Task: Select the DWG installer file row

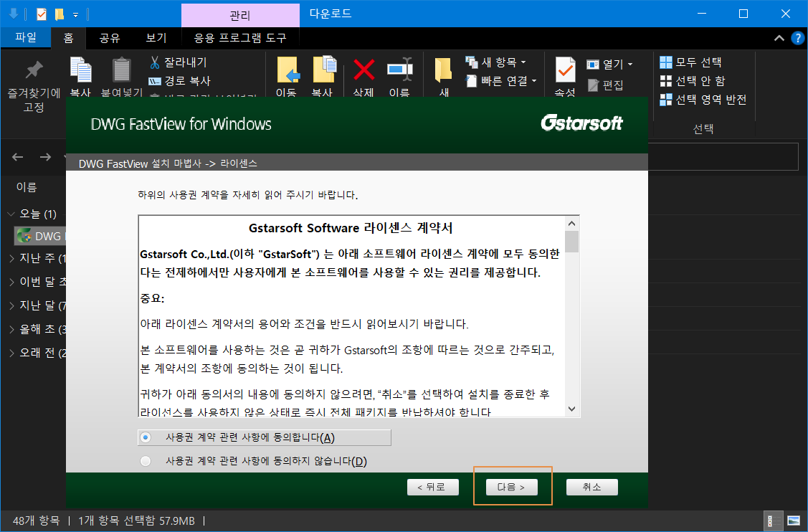Action: [x=39, y=236]
